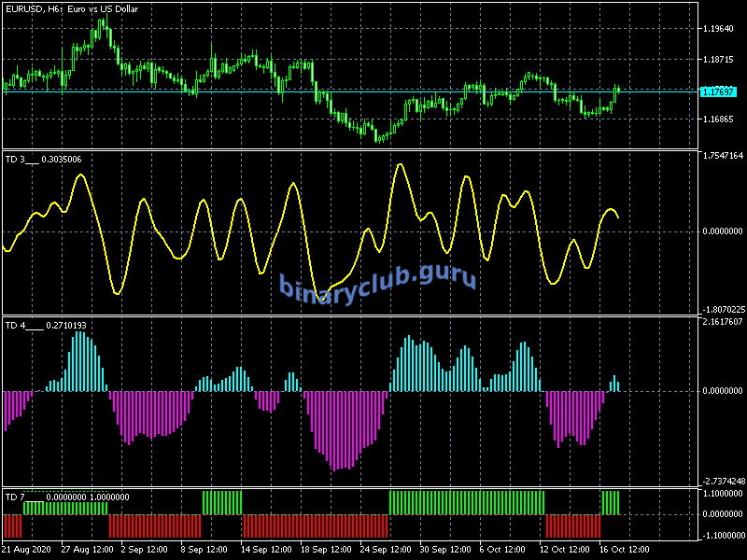Click the 16 Oct 12:00 time axis label

[624, 549]
